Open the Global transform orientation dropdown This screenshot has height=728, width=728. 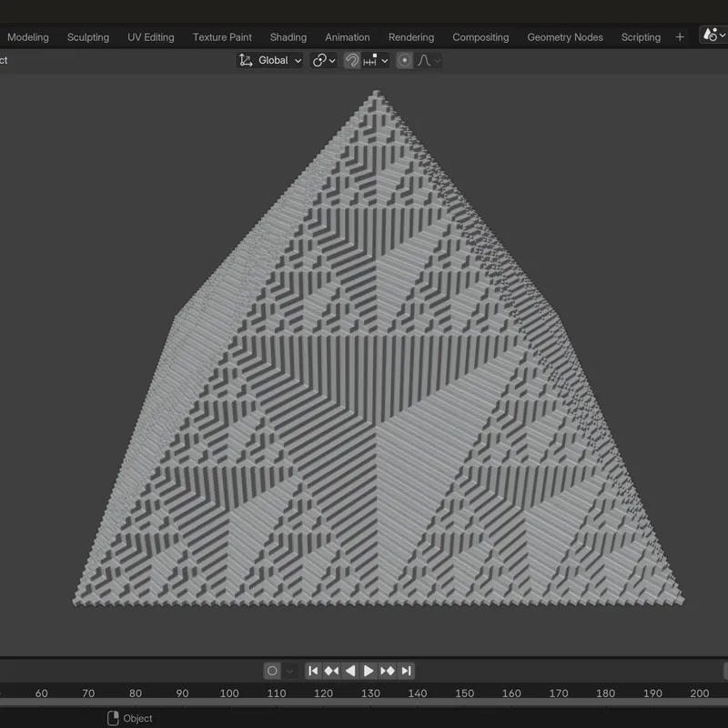298,60
